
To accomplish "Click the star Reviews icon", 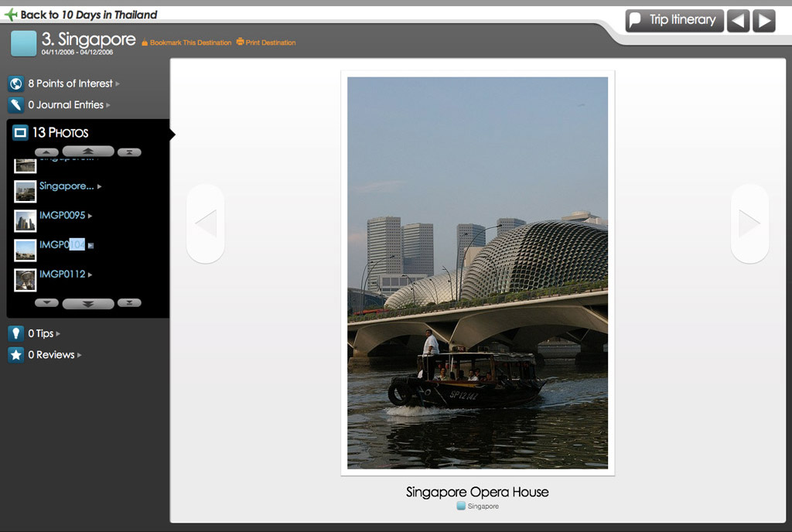I will click(15, 355).
